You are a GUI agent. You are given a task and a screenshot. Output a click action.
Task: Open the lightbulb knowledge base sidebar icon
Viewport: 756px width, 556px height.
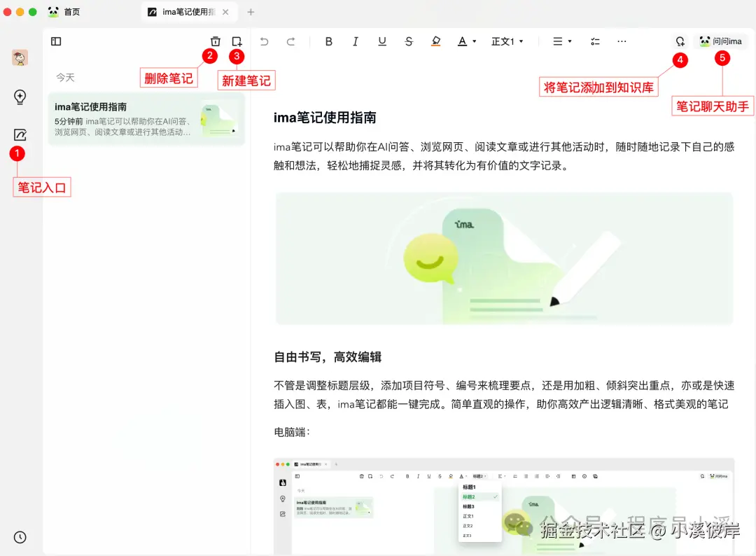pyautogui.click(x=20, y=97)
